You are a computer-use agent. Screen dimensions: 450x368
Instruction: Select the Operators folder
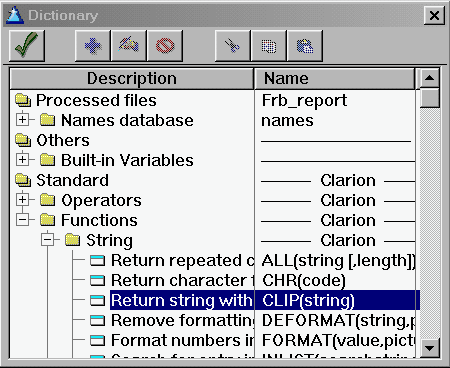101,200
